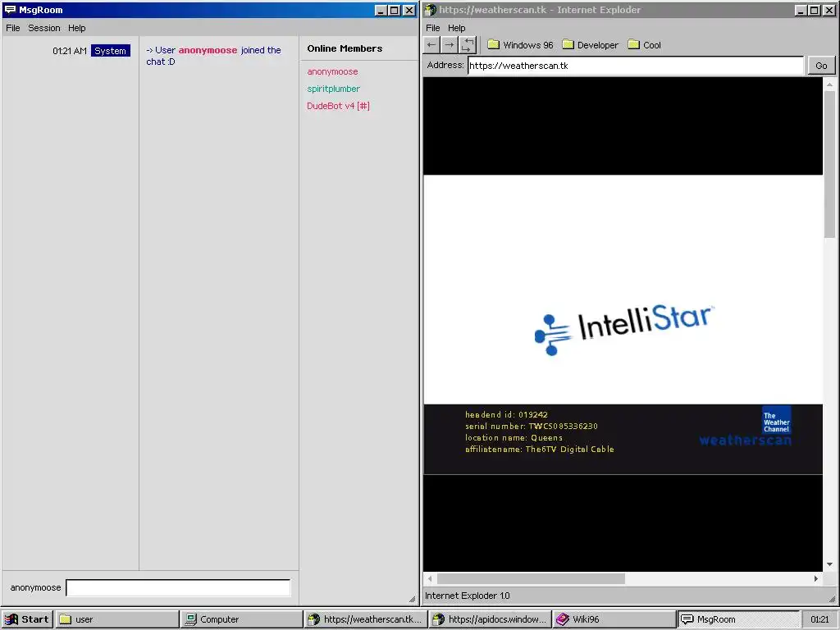The image size is (840, 630).
Task: Click the Internet Exploder title bar globe icon
Action: point(431,10)
